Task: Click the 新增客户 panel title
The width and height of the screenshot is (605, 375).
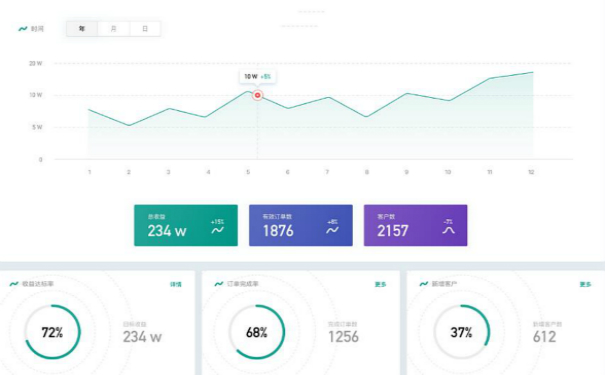Action: click(x=444, y=284)
